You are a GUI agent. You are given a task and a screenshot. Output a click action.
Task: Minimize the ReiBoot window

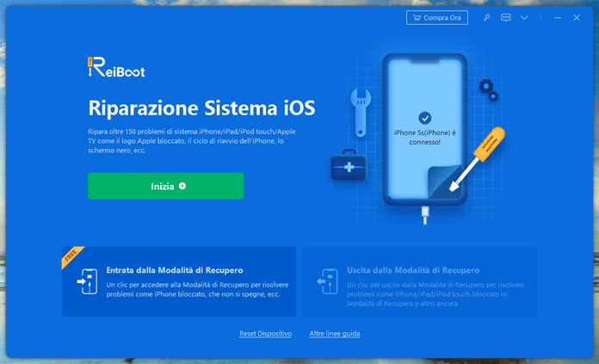pyautogui.click(x=558, y=18)
